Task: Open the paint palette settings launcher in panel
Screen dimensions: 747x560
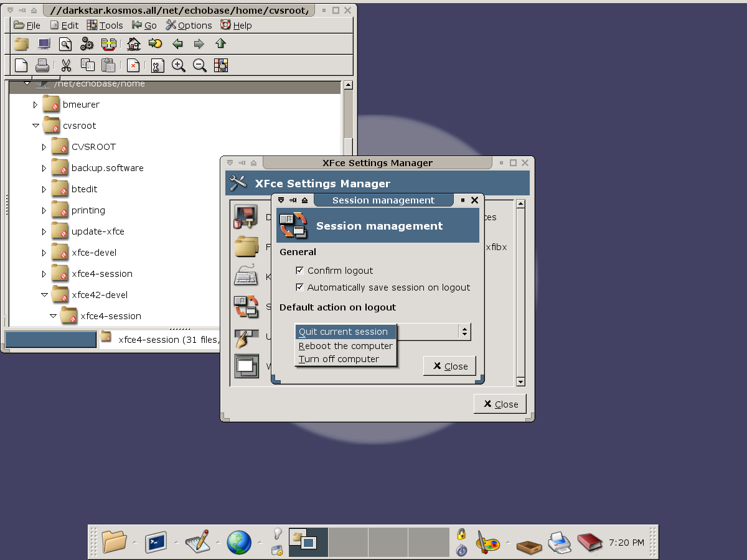Action: point(488,542)
